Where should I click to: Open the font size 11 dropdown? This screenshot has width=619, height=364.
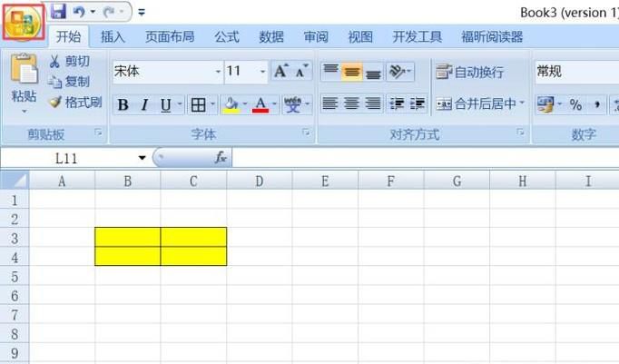coord(263,72)
